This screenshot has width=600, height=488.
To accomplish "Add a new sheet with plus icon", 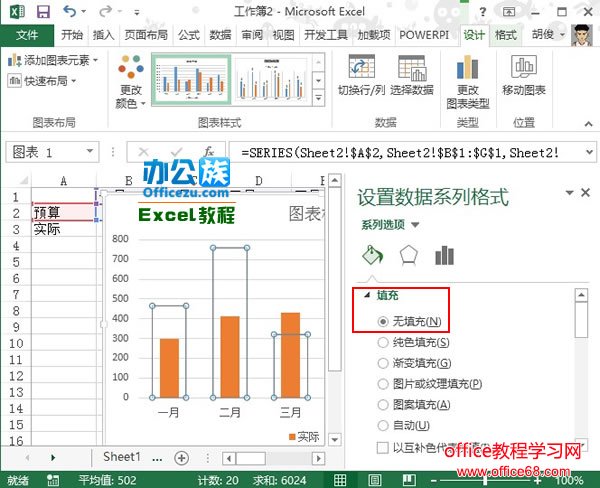I will [x=181, y=458].
